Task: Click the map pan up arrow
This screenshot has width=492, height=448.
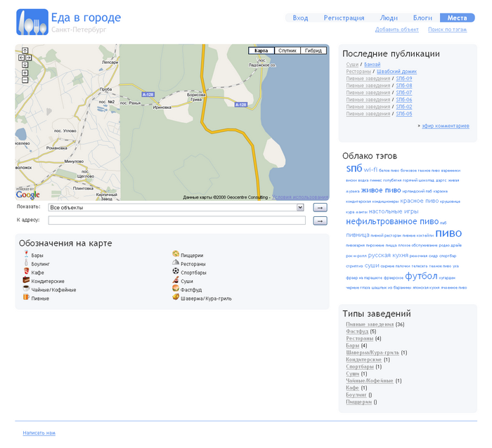Action: pyautogui.click(x=25, y=51)
